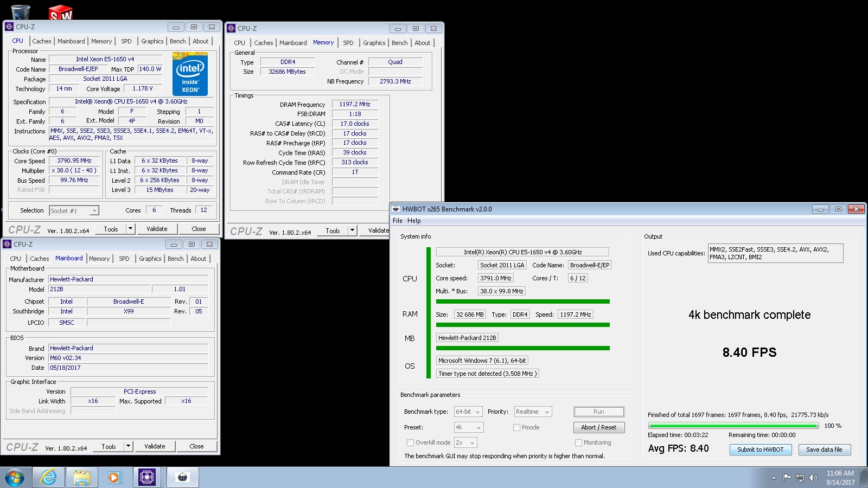Click the HWBOT x265 title bar icon
Screen dimensions: 868x488
coord(397,209)
